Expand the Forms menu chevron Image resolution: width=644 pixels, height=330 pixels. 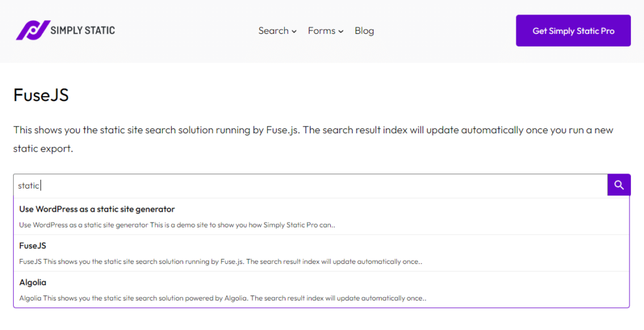341,31
